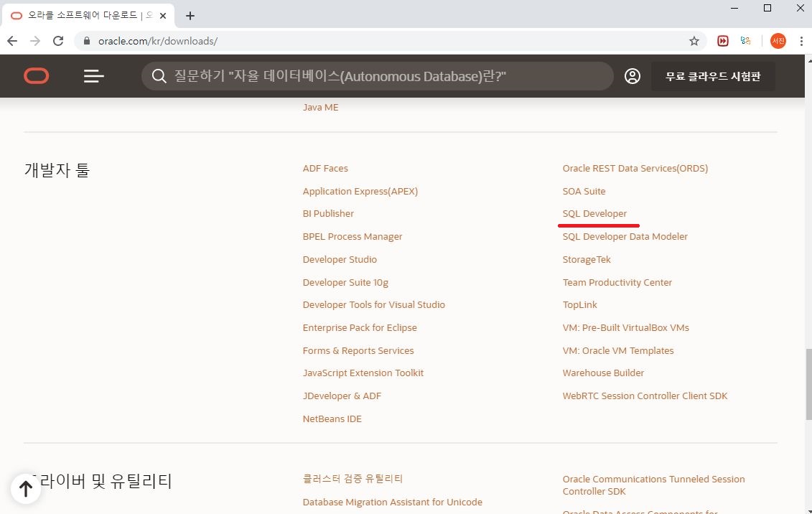Viewport: 812px width, 514px height.
Task: Open the 클러스터 검증 유틸리티 link
Action: (352, 479)
